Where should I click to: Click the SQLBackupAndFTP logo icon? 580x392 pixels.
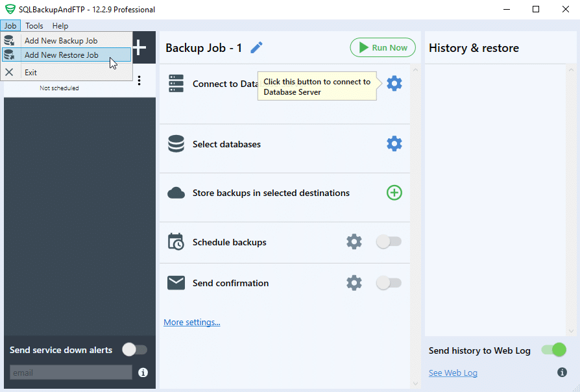pos(9,10)
